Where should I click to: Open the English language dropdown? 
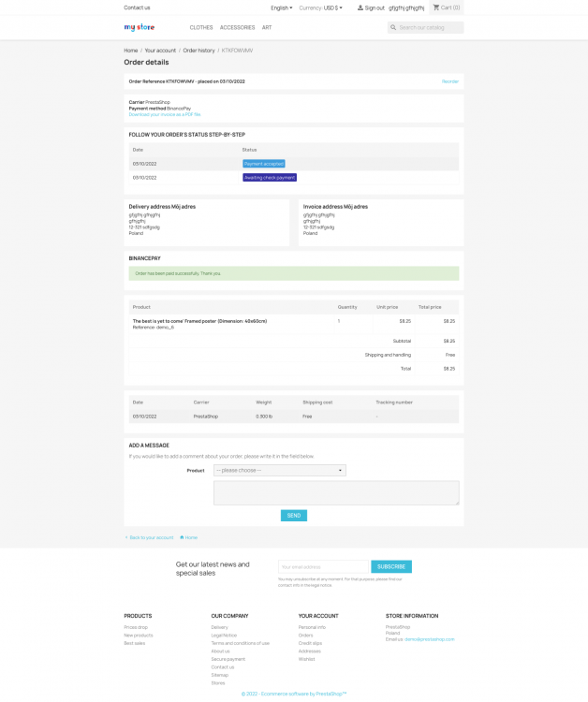(x=281, y=8)
